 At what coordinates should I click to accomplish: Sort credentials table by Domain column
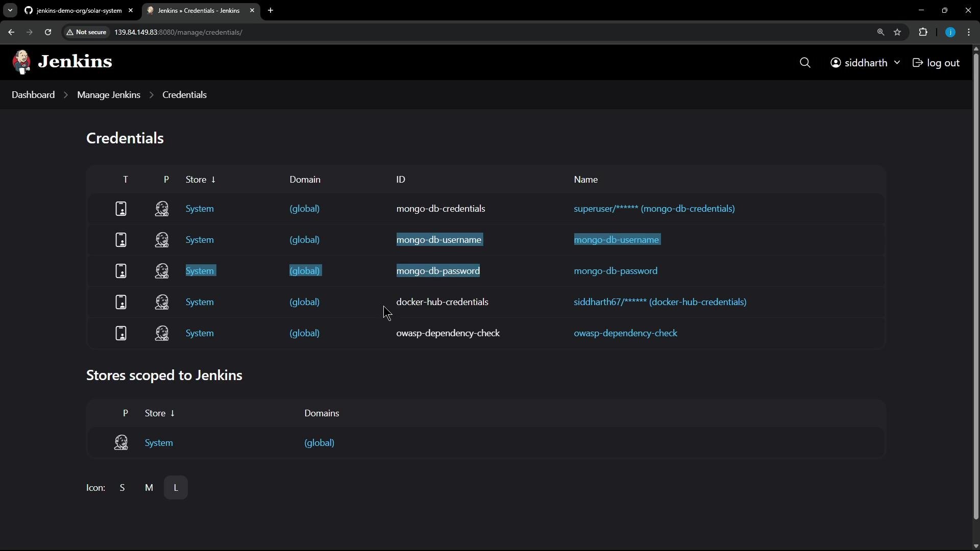coord(305,180)
